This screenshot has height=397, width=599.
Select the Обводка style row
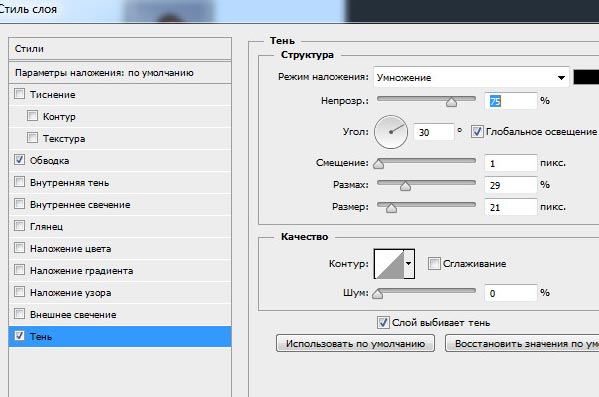pos(120,160)
